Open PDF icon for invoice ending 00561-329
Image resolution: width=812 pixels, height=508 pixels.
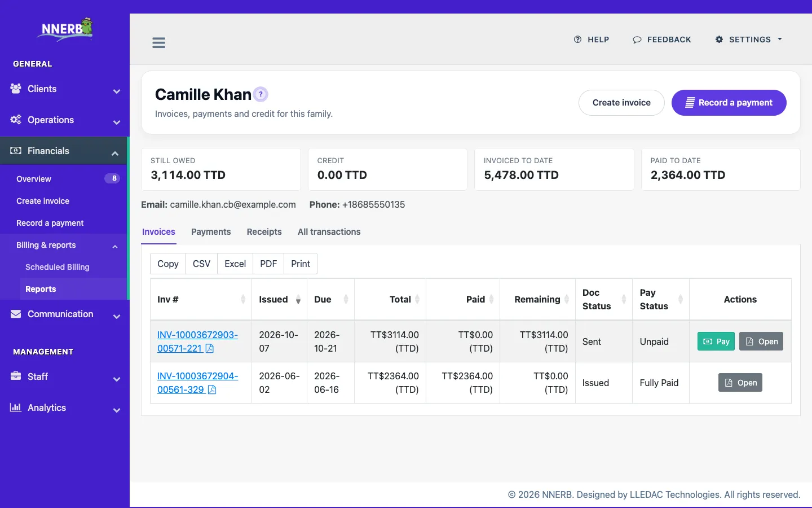(212, 389)
